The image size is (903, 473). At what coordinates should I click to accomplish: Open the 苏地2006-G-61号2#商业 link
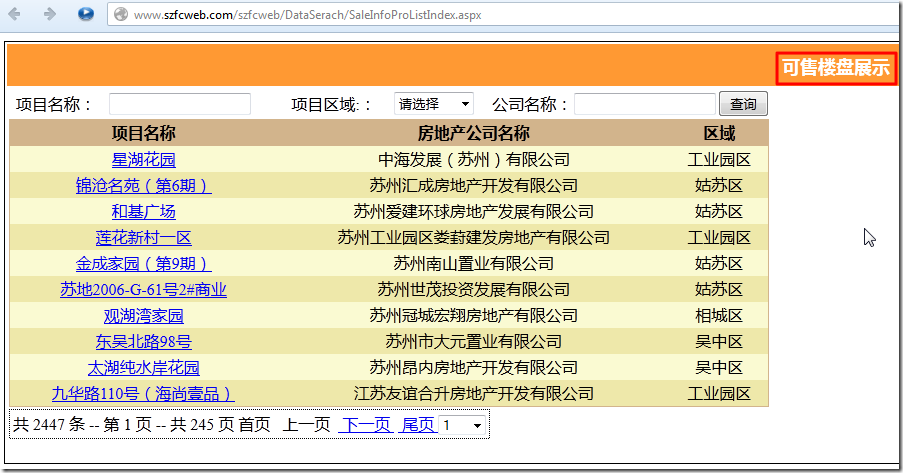pos(143,289)
